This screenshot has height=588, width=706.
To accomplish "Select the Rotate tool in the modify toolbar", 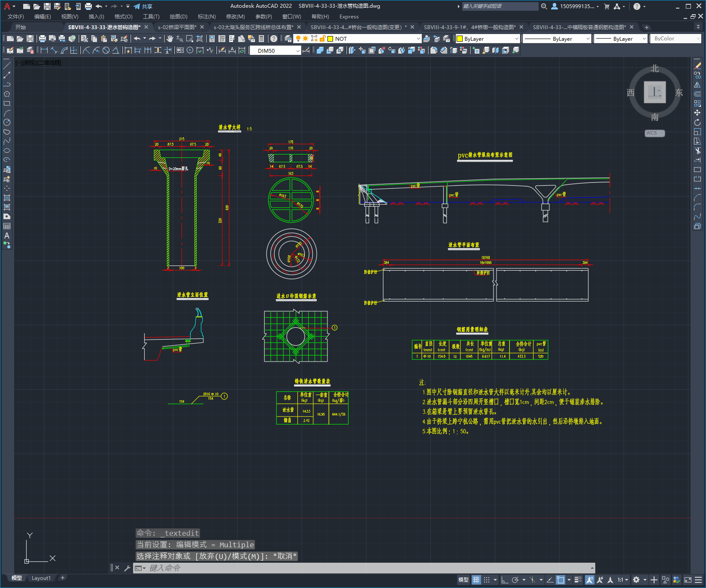I will coord(697,123).
